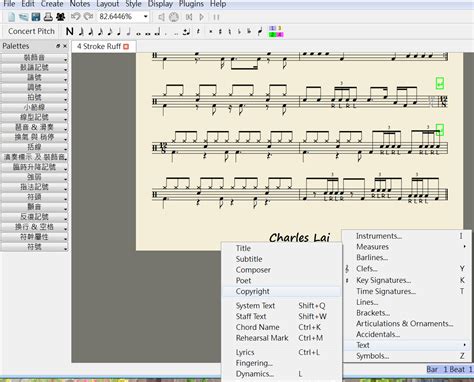This screenshot has height=382, width=474.
Task: Expand the 強弱 palette
Action: pos(34,177)
